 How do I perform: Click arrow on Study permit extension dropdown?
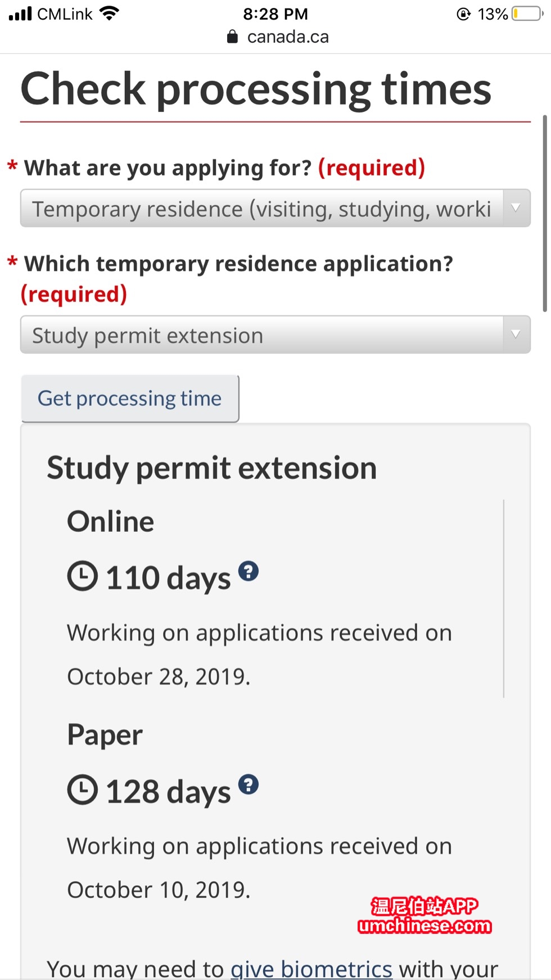516,335
